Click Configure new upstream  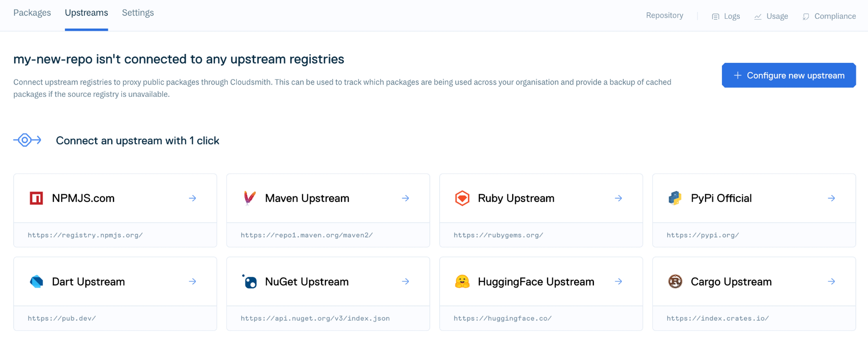788,75
